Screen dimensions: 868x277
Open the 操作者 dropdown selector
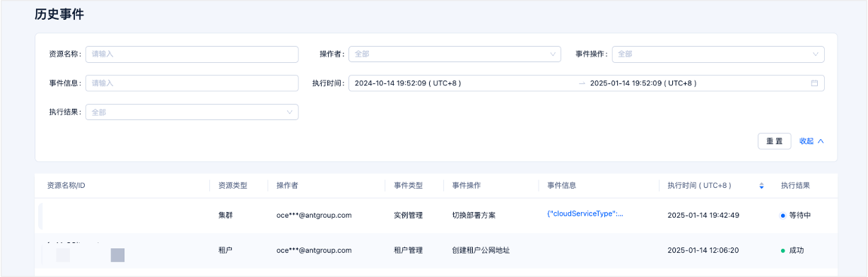click(x=454, y=54)
